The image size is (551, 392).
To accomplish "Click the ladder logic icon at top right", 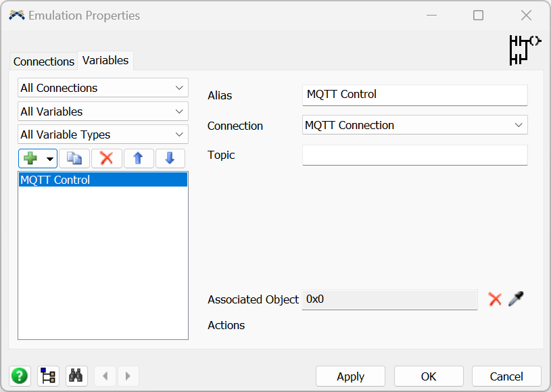I will coord(525,49).
